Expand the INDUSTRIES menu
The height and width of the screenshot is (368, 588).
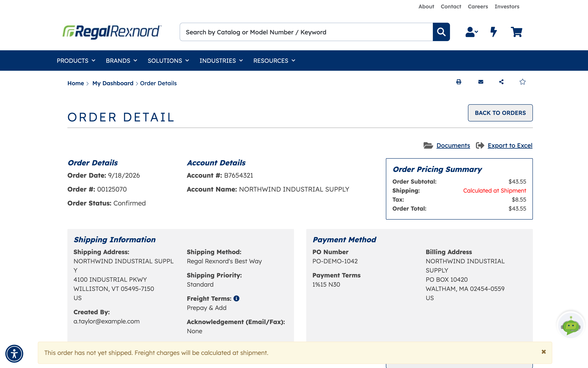coord(221,61)
